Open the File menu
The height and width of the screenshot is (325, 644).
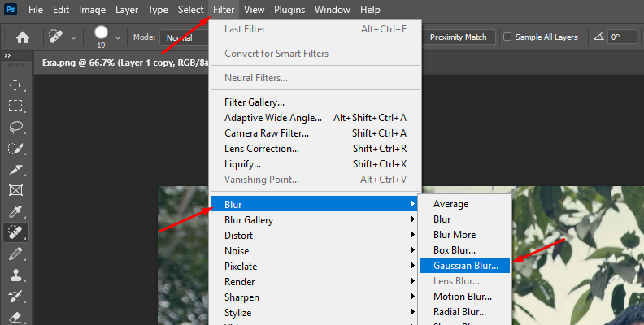pyautogui.click(x=36, y=10)
